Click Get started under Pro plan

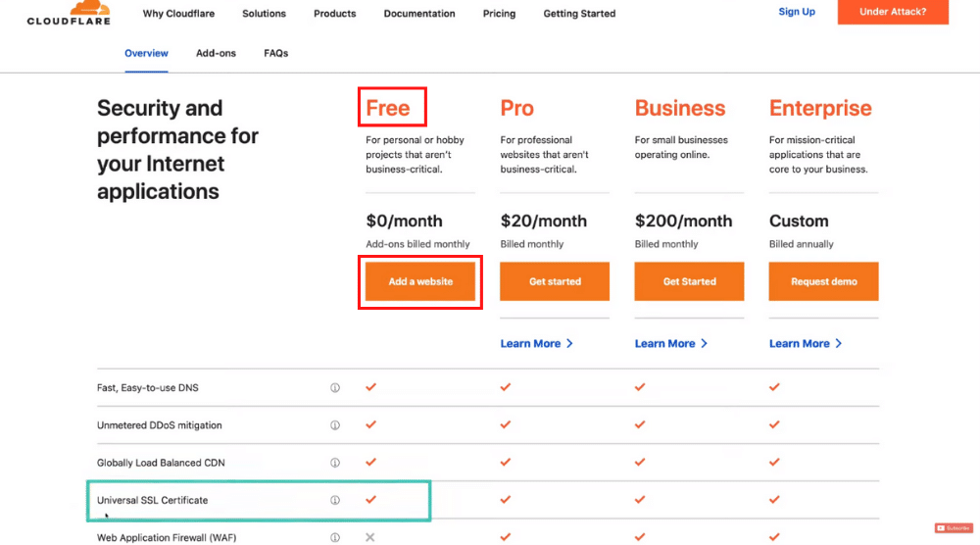pyautogui.click(x=555, y=281)
